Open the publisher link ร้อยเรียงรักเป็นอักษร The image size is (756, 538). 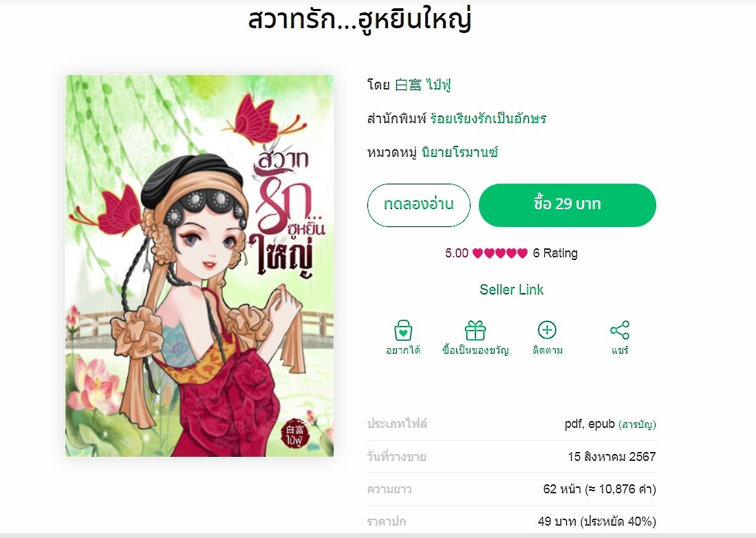pyautogui.click(x=488, y=118)
